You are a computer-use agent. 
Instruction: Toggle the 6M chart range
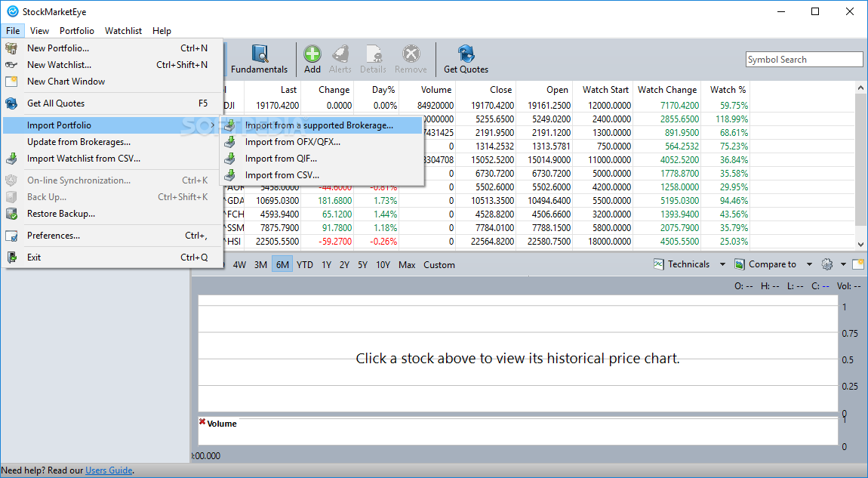[x=282, y=265]
